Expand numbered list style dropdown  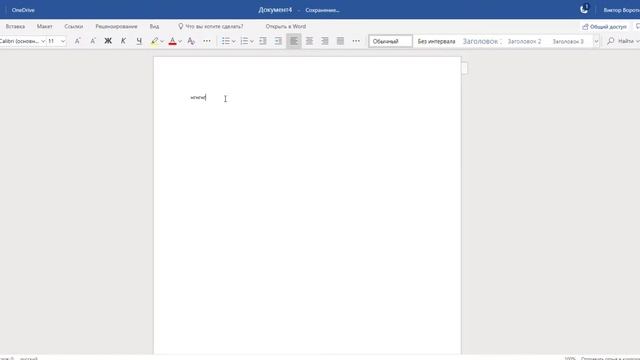point(252,41)
